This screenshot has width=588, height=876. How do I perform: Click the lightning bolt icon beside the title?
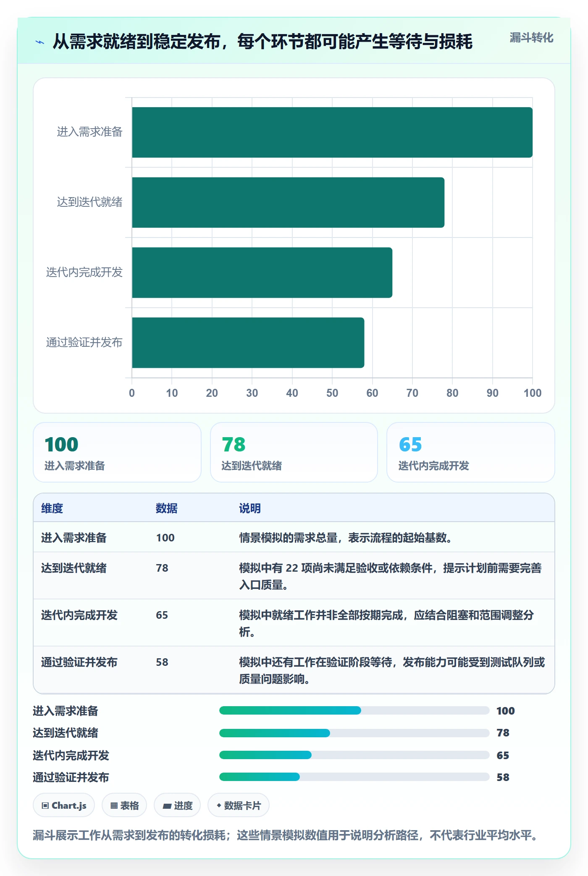click(40, 42)
